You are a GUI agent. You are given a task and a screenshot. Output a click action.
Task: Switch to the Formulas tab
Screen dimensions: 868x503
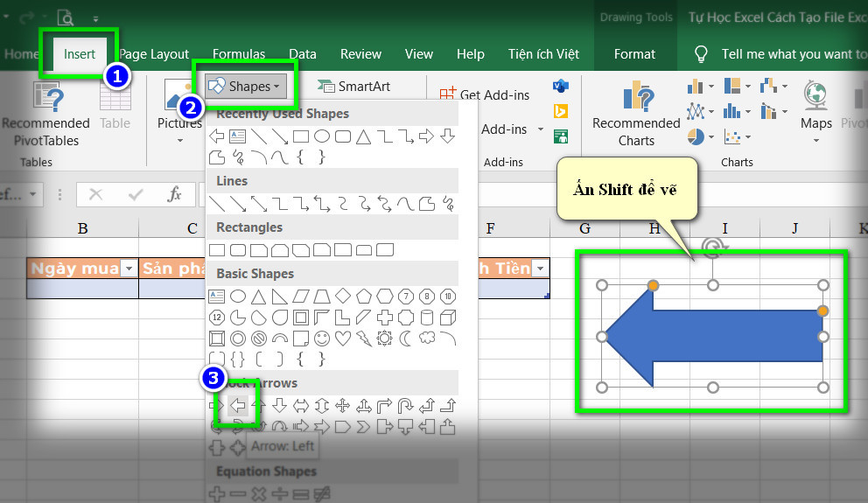(239, 54)
